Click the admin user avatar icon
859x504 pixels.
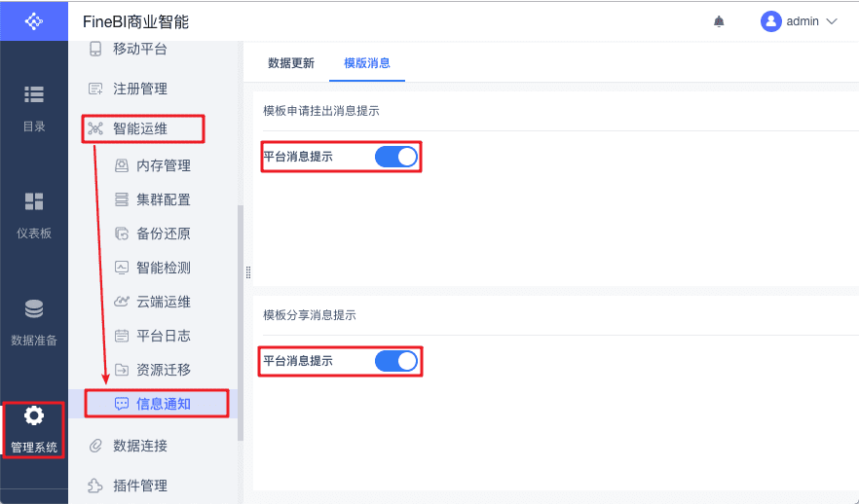[x=771, y=21]
